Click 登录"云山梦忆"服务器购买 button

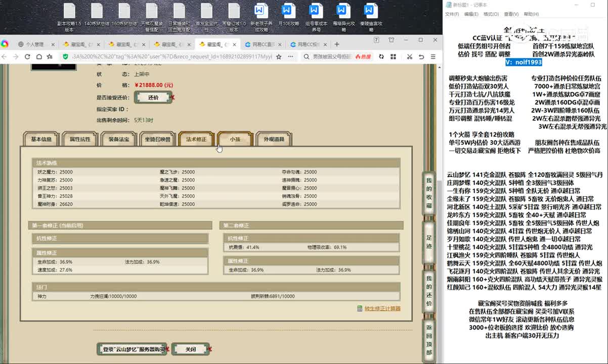click(x=132, y=349)
